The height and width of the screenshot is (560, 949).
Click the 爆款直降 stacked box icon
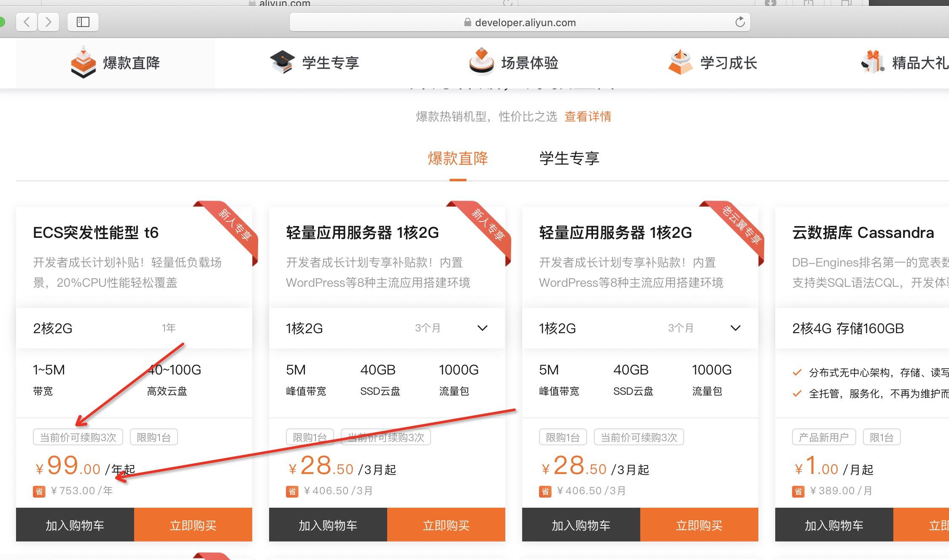pos(83,62)
